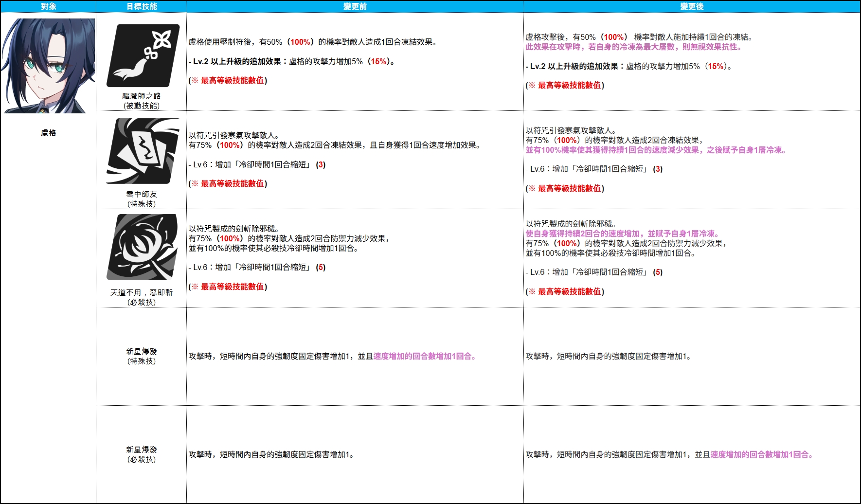Viewport: 861px width, 504px height.
Task: Click the 以符咒引發寒氣攻擊敵人 line in 變更後
Action: pos(571,130)
